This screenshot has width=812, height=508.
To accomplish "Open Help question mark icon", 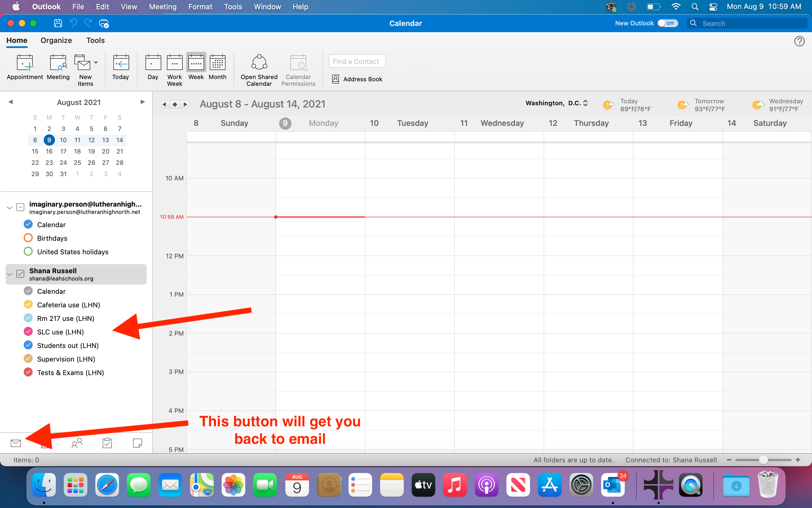I will coord(799,41).
